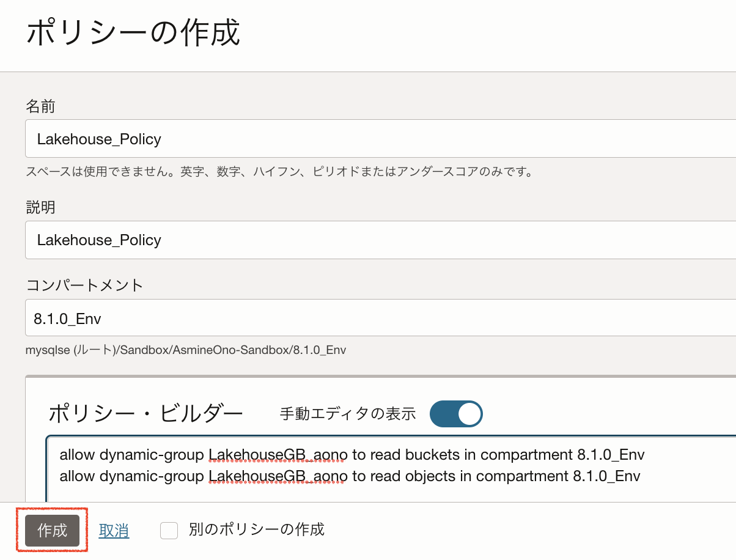736x560 pixels.
Task: Place cursor in the read objects statement
Action: pyautogui.click(x=350, y=476)
